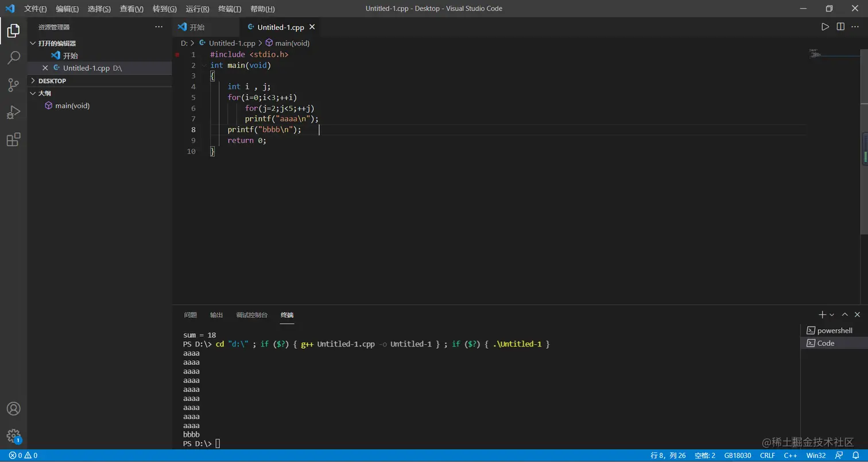Image resolution: width=868 pixels, height=462 pixels.
Task: Open the notifications bell
Action: tap(855, 456)
